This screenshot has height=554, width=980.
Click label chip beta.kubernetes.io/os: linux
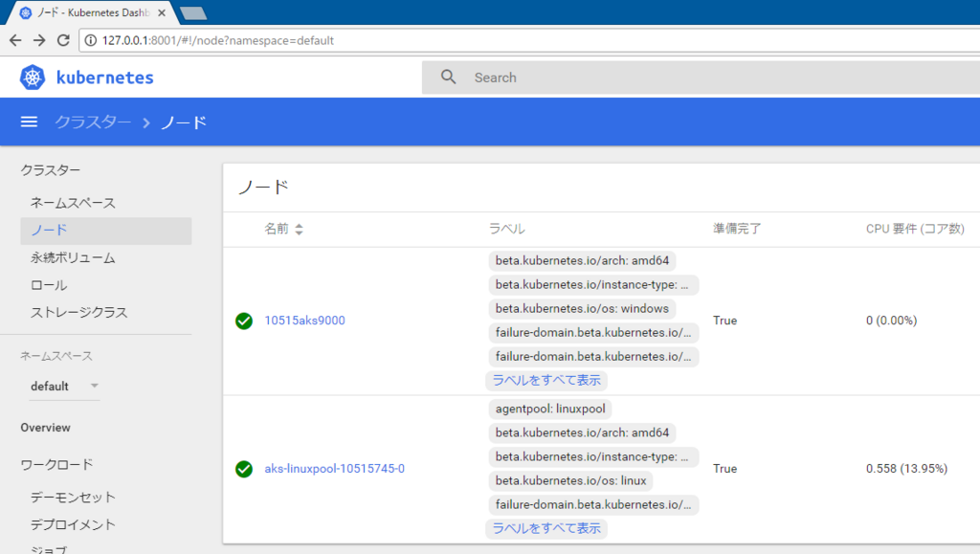(x=570, y=480)
